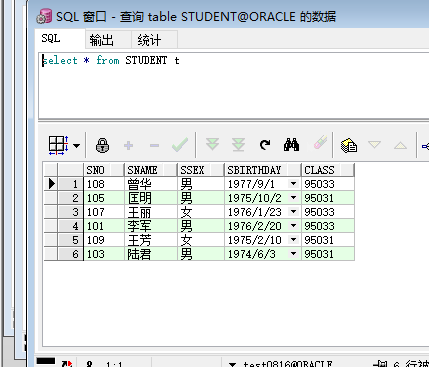The width and height of the screenshot is (429, 367).
Task: Select row number 2 indicator
Action: tap(70, 198)
